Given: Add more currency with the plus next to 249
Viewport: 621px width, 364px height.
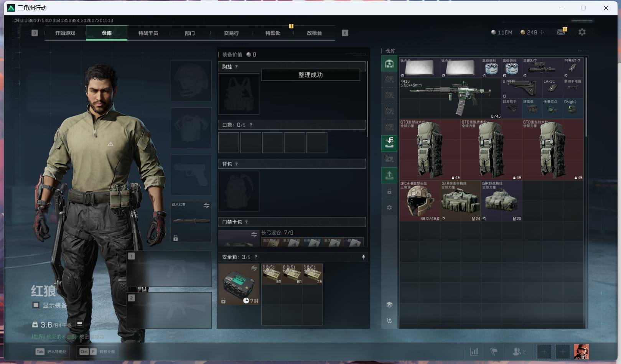Looking at the screenshot, I should pos(542,32).
